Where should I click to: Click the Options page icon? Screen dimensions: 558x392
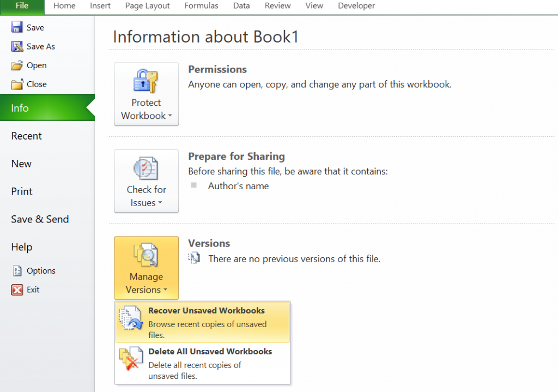17,271
